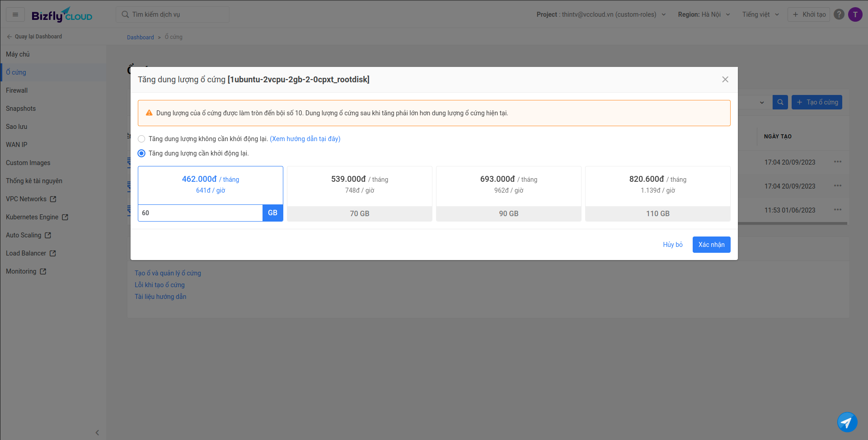This screenshot has height=440, width=868.
Task: Expand the Region Hà Nội dropdown
Action: coord(704,14)
